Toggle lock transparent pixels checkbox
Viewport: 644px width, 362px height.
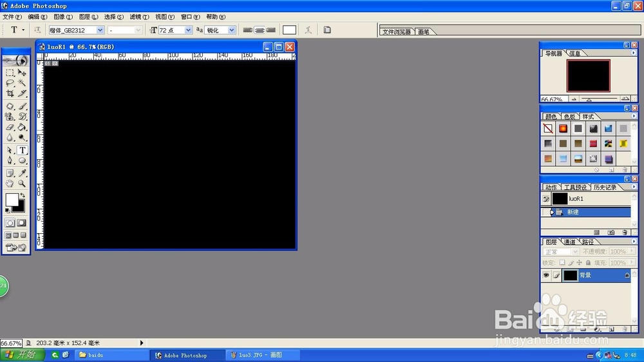coord(562,263)
